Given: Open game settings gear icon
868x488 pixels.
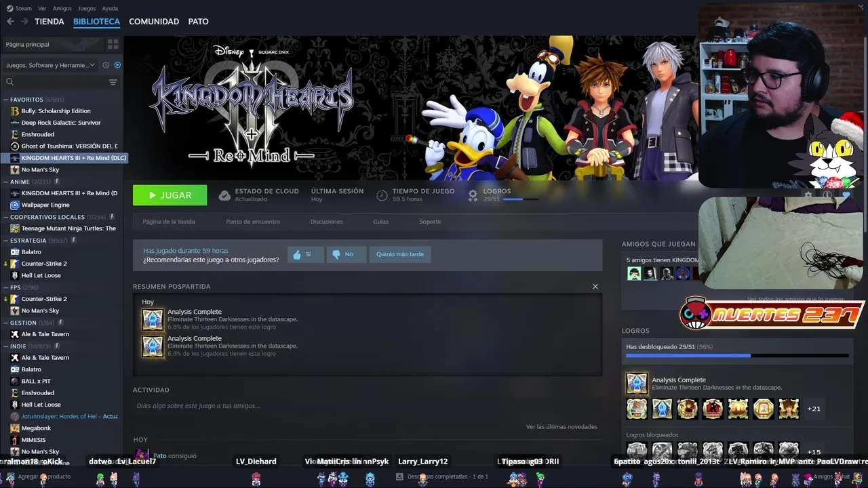Looking at the screenshot, I should 808,195.
